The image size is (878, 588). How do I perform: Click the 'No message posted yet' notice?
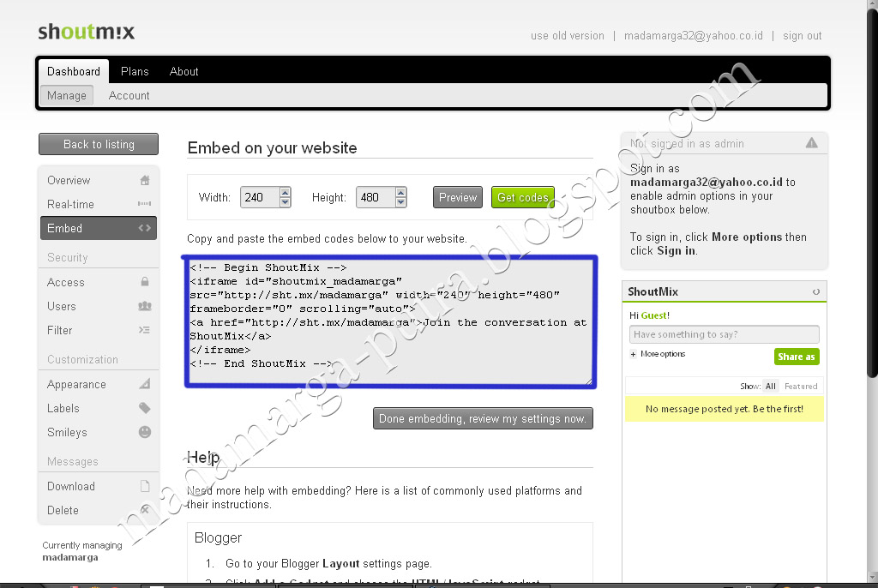724,409
